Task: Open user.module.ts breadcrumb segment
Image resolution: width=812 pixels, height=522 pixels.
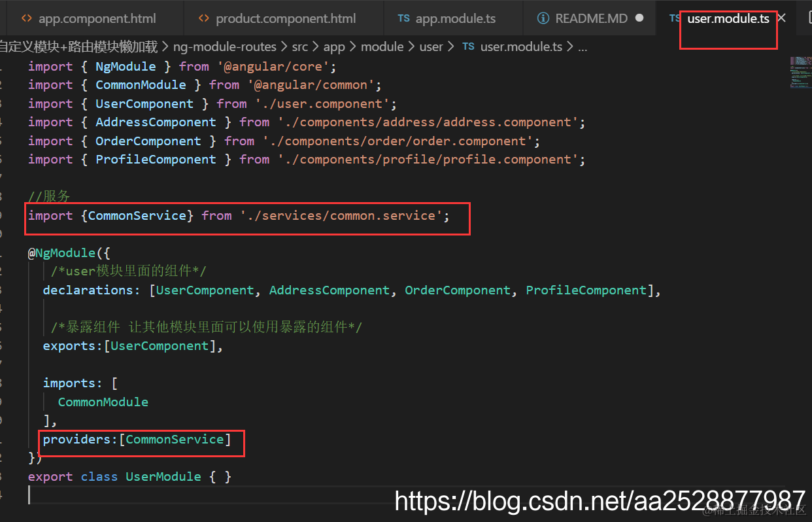Action: pos(521,46)
